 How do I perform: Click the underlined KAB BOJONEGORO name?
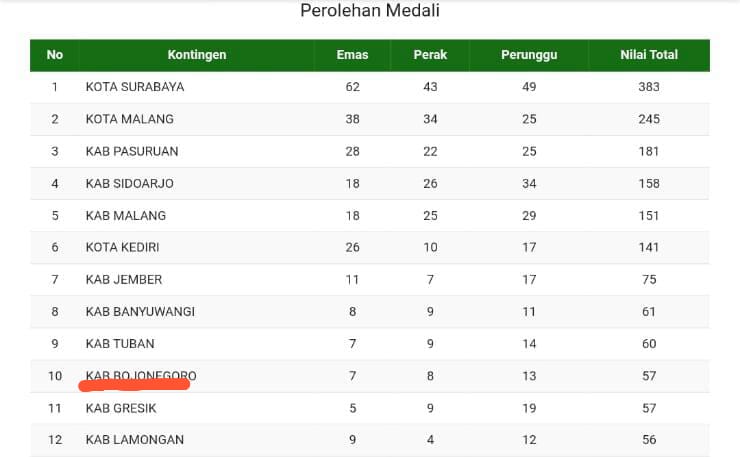pyautogui.click(x=141, y=376)
